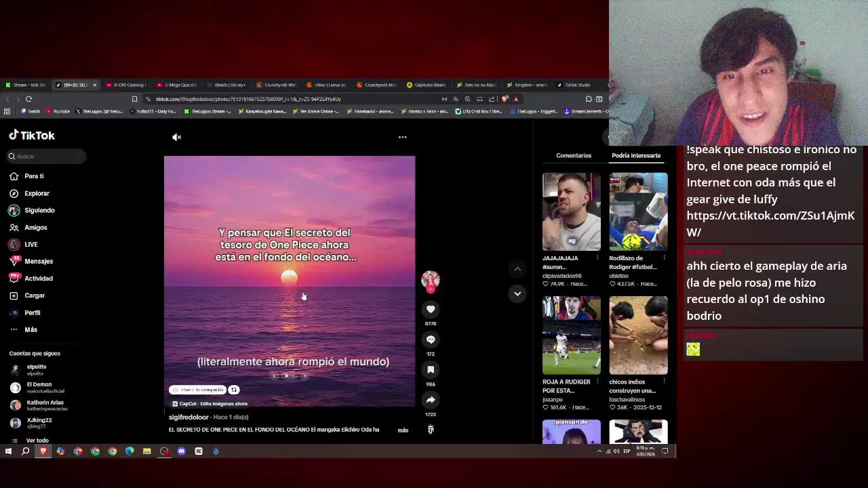Viewport: 868px width, 488px height.
Task: Switch to the Stream - Kick browser tab
Action: (25, 85)
